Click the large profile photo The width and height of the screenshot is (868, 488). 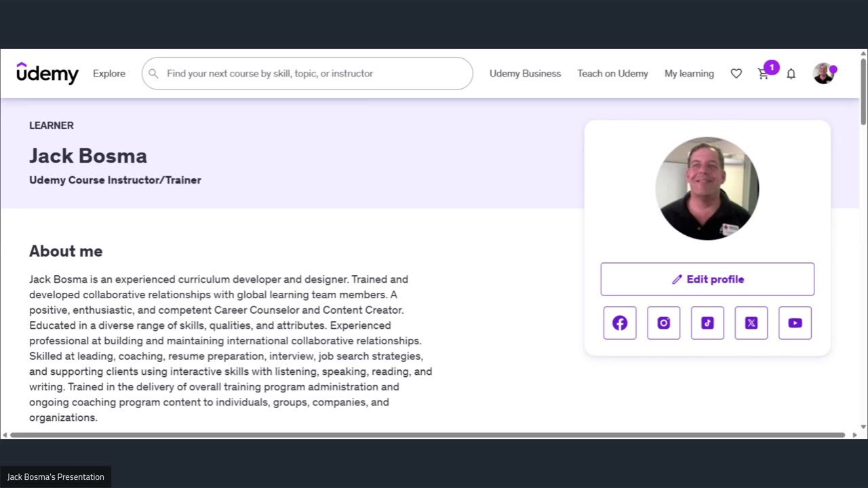707,188
